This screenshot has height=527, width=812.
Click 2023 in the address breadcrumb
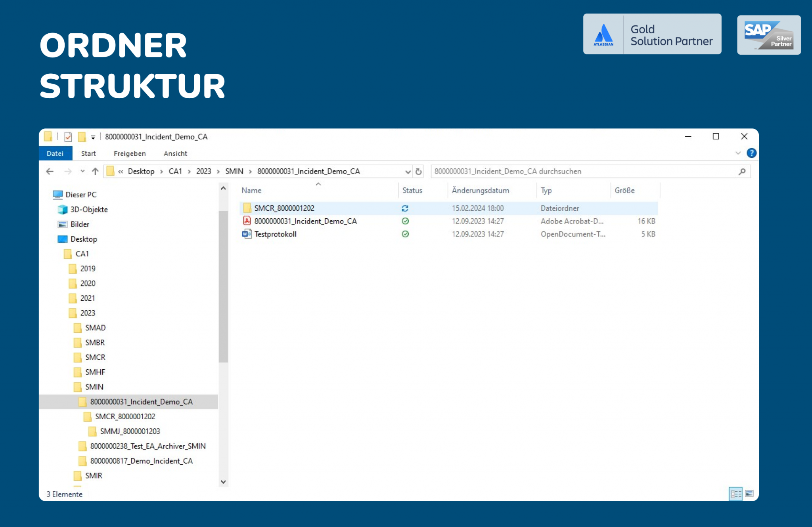pos(204,171)
